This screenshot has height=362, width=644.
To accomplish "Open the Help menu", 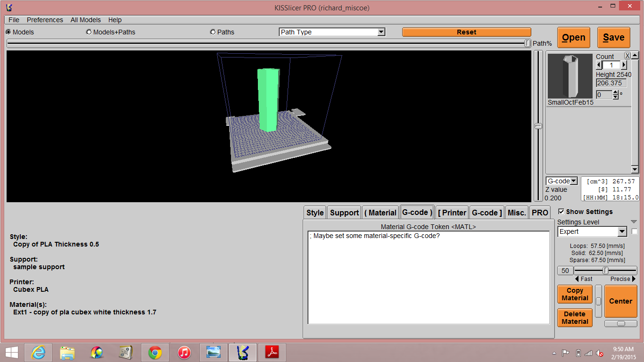I will pyautogui.click(x=115, y=20).
